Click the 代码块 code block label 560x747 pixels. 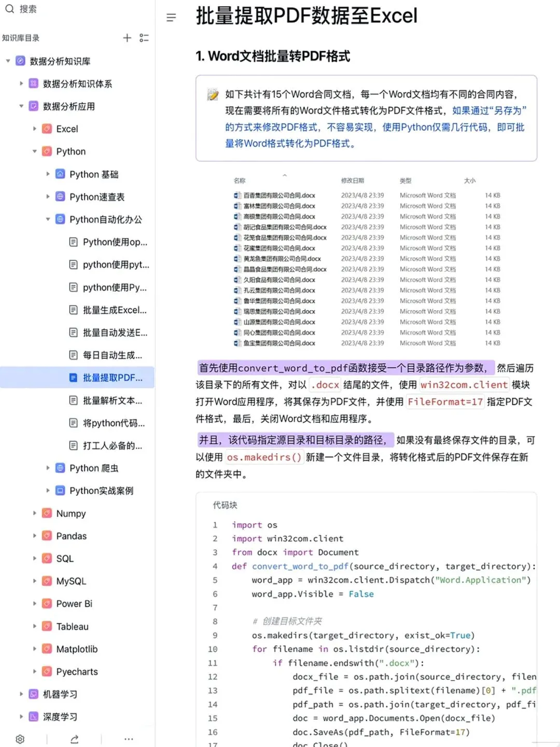[x=225, y=505]
